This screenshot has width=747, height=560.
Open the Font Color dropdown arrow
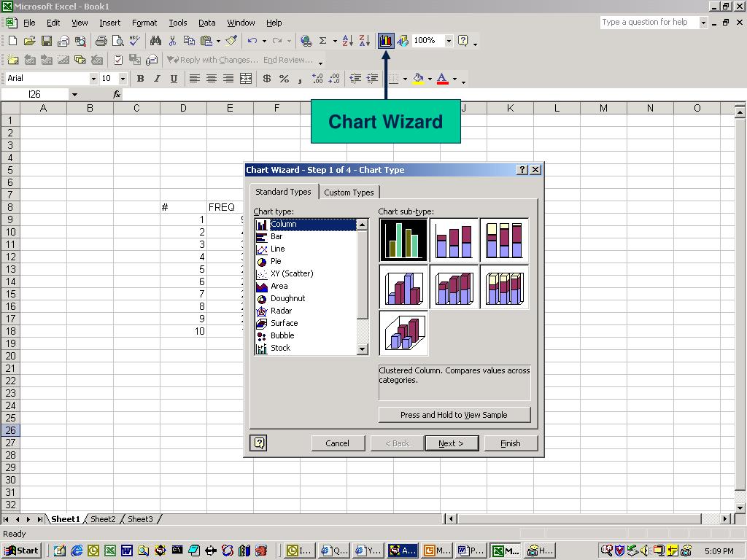coord(455,79)
